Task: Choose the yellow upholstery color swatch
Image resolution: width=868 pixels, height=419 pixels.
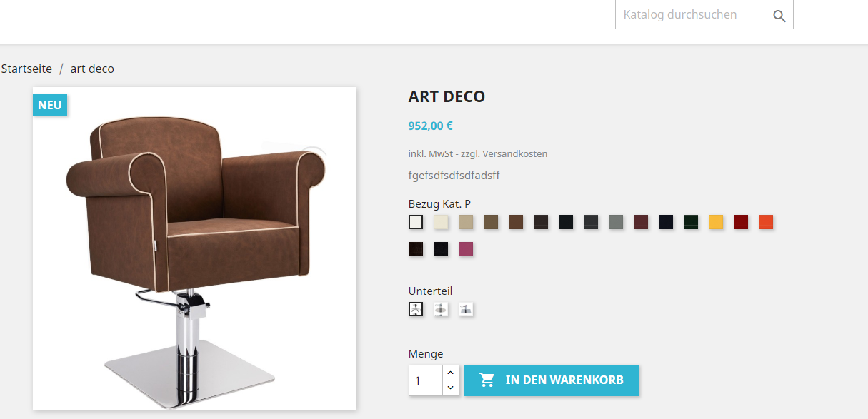Action: [716, 222]
